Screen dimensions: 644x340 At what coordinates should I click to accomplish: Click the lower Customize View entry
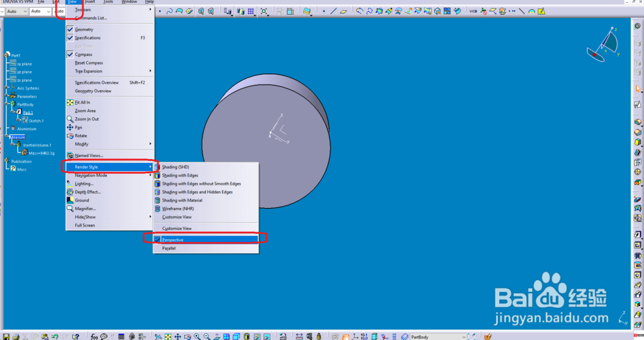tap(206, 229)
